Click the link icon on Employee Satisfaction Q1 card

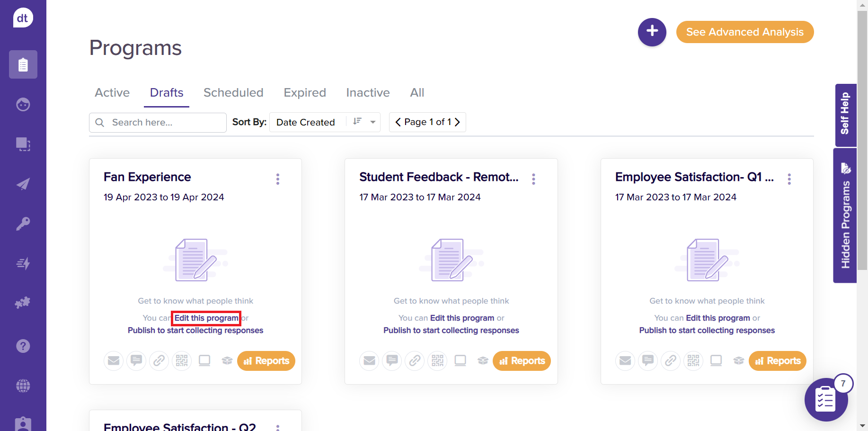671,361
